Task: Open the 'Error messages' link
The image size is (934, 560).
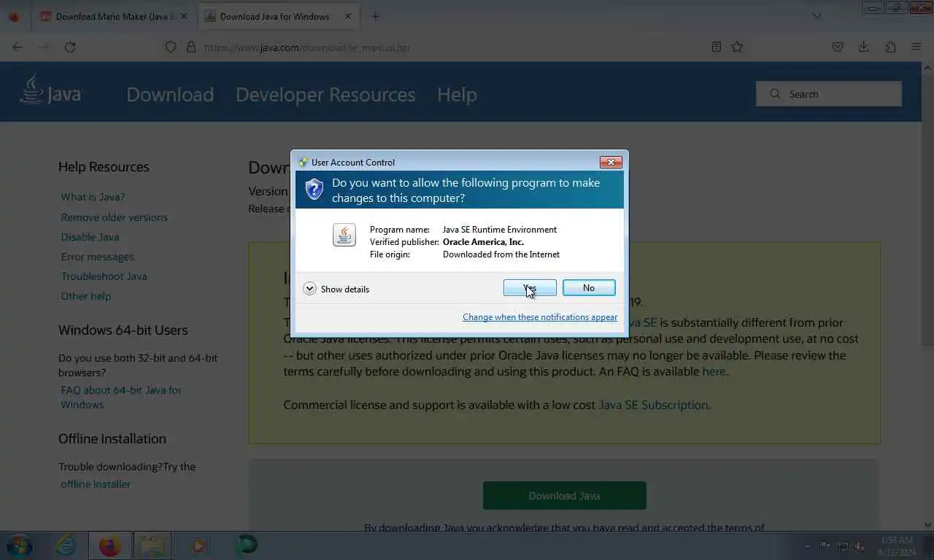Action: [x=97, y=257]
